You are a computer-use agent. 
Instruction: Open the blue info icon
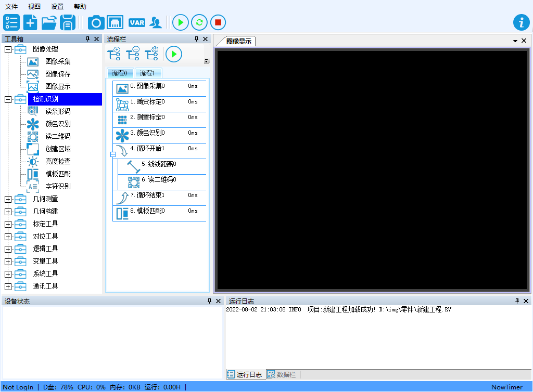point(521,23)
